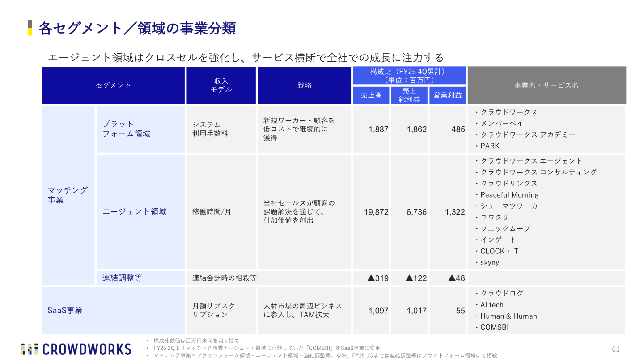Click the footnote 構成比数値は百万円未満を切り捨て
Screen dimensions: 644x362
click(196, 341)
